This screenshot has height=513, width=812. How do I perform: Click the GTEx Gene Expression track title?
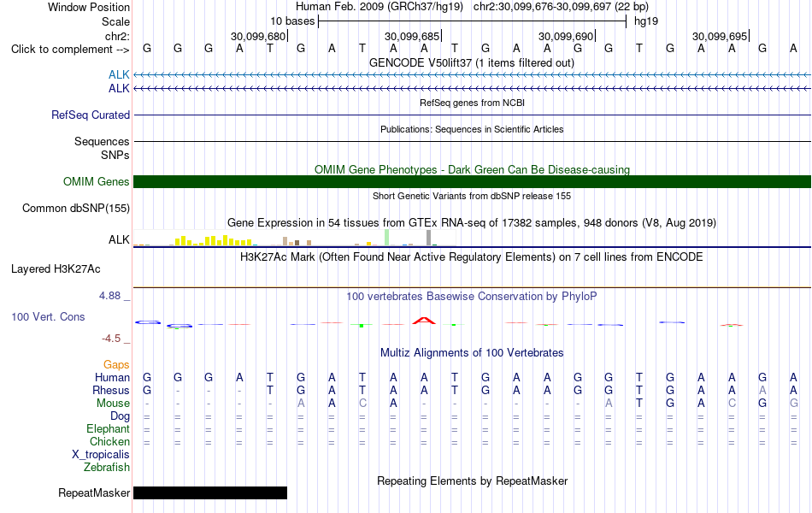click(472, 223)
